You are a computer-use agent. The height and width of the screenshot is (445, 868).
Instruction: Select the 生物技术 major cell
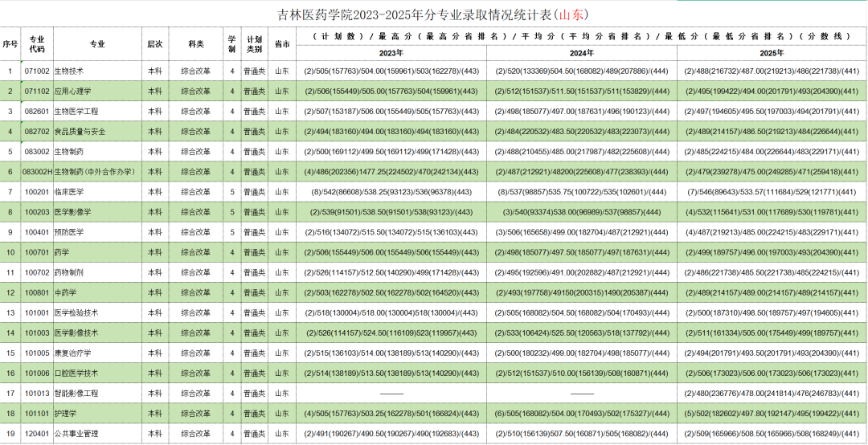(97, 71)
